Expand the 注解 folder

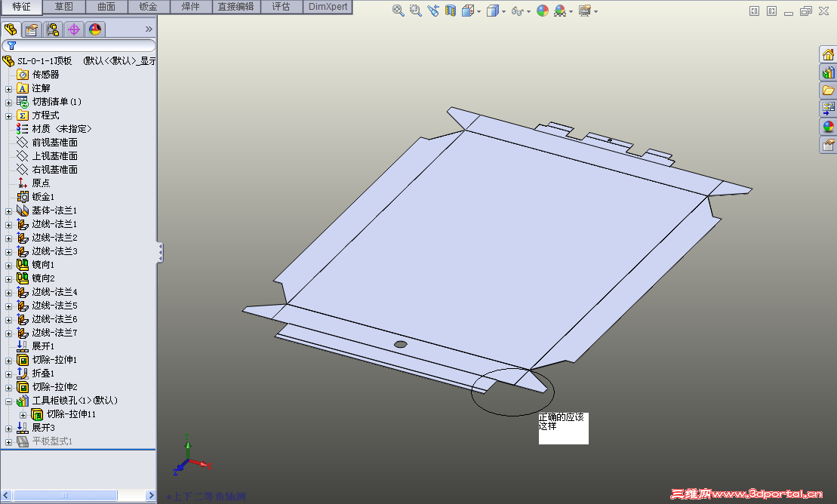click(8, 88)
